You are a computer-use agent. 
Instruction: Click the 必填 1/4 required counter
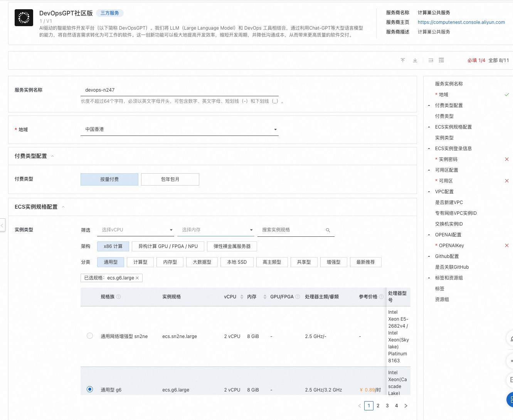[476, 60]
